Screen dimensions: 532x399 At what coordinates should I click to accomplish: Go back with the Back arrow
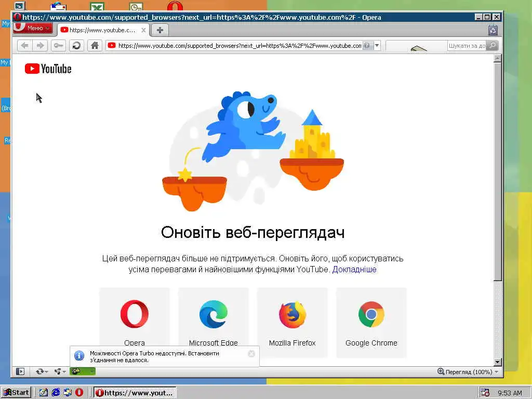pos(24,46)
